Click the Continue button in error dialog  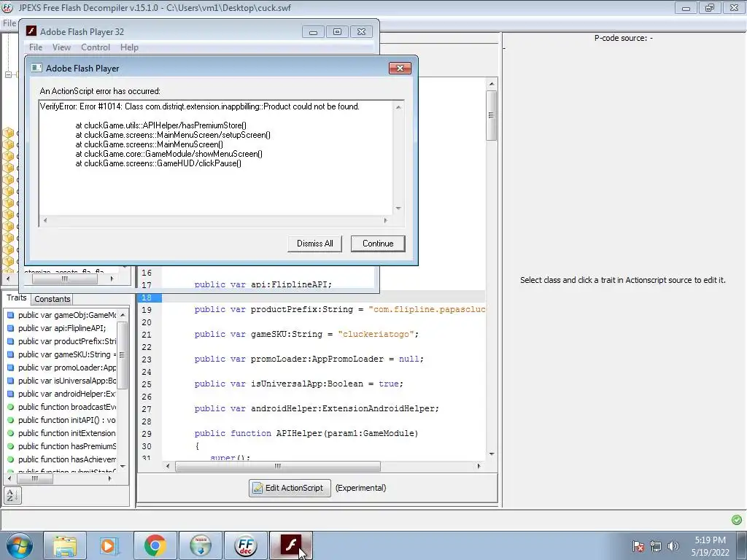pos(378,244)
